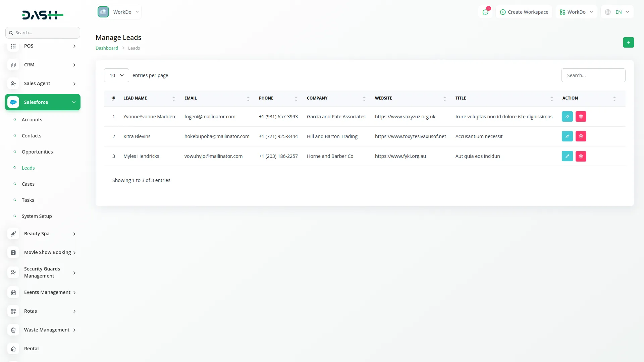Open the messages notification icon
The height and width of the screenshot is (362, 644).
[485, 12]
